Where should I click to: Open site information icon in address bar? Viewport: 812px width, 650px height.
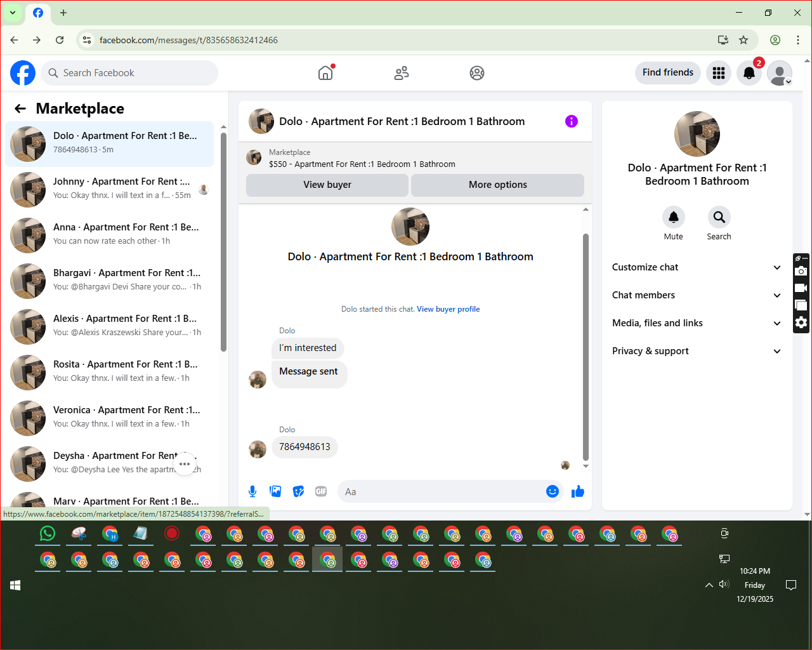[87, 40]
